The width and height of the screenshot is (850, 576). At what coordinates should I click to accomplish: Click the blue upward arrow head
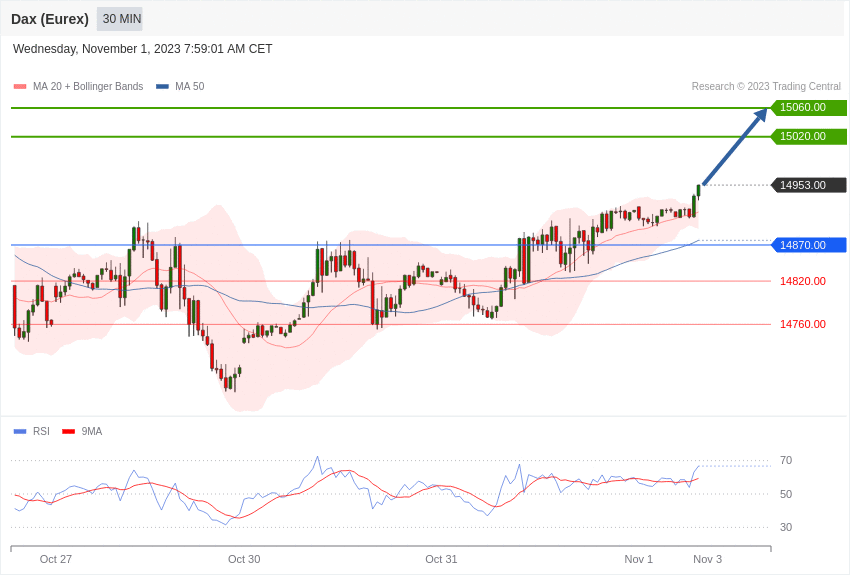[760, 115]
